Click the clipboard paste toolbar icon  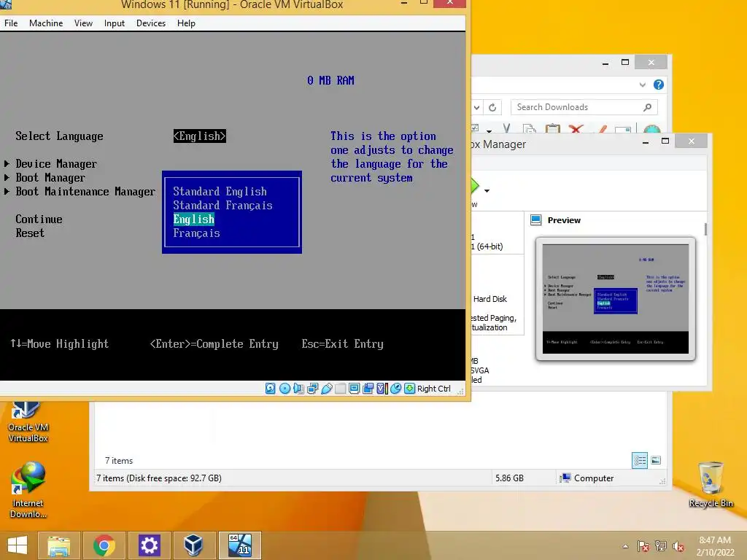pyautogui.click(x=553, y=128)
